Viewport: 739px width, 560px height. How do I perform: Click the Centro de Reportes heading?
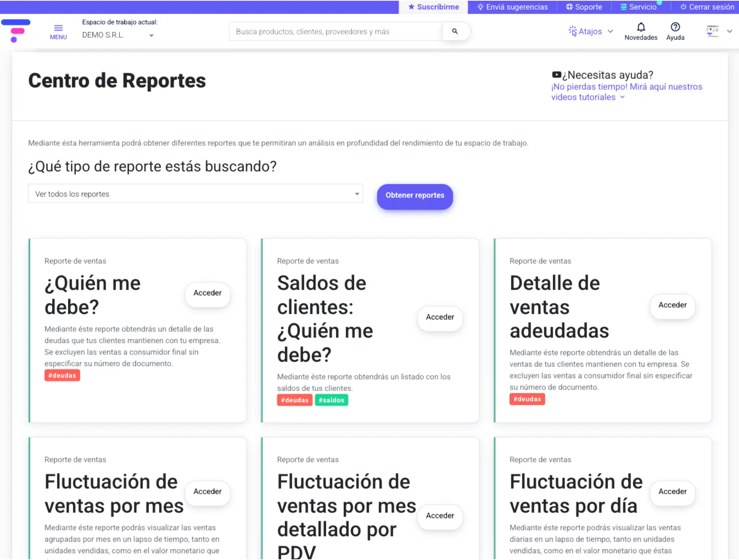tap(117, 80)
